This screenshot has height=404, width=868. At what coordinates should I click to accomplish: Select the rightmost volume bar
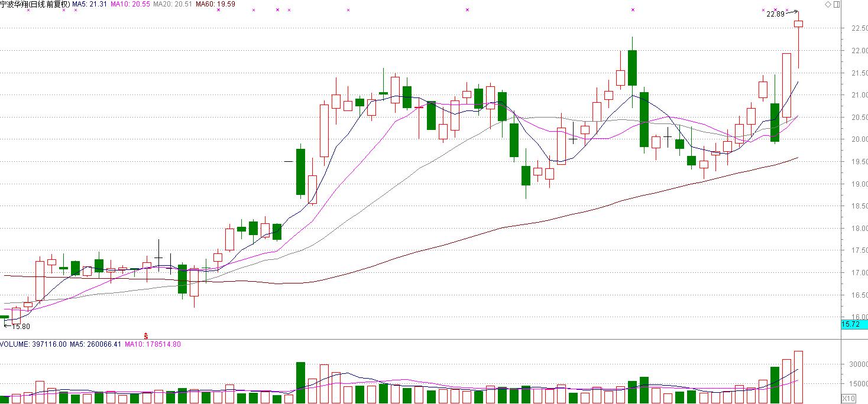[x=798, y=377]
